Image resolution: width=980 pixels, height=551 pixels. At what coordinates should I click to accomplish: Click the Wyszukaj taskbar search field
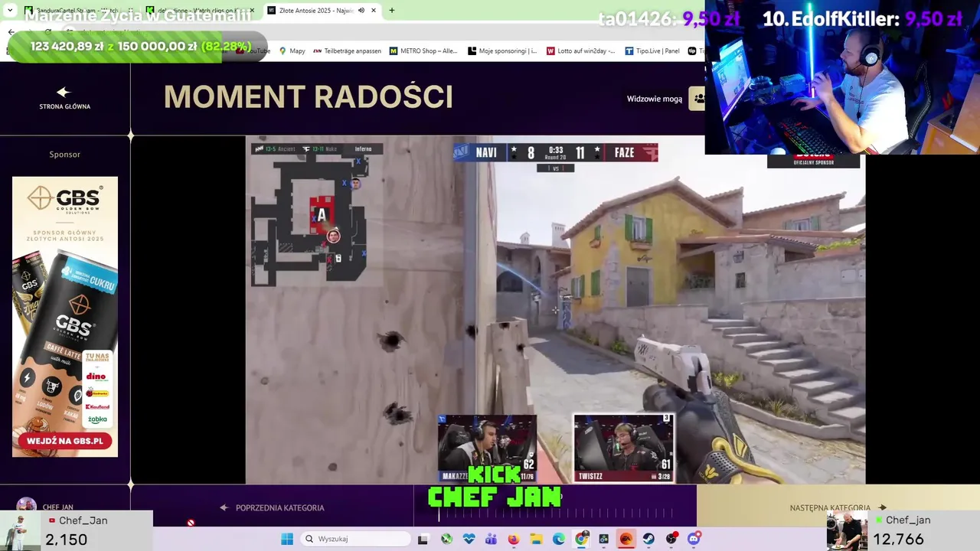click(355, 539)
